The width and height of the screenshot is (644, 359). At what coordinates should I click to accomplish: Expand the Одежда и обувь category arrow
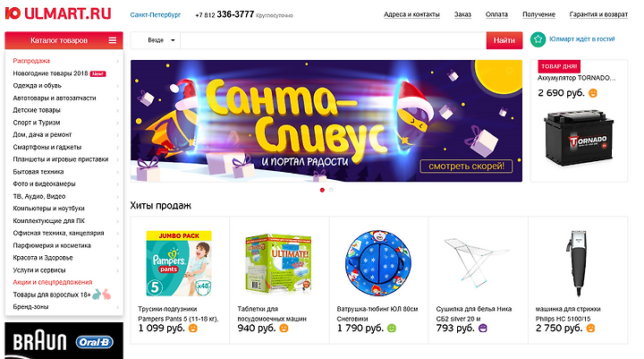coord(117,86)
